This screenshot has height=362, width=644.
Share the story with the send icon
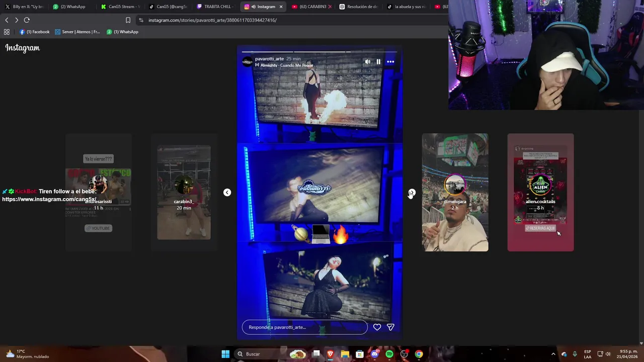[x=390, y=327]
